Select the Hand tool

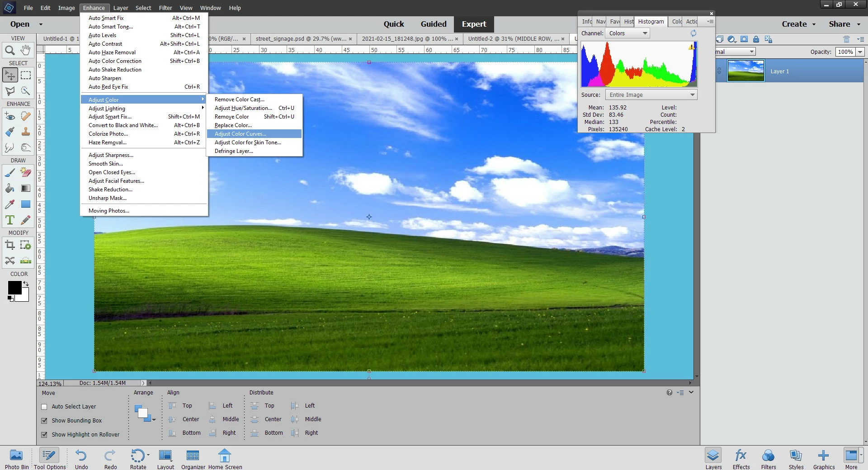tap(26, 50)
